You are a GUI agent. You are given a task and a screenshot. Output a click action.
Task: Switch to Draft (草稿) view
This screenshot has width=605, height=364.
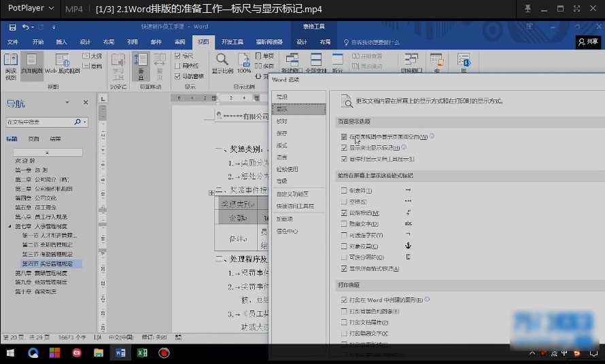(x=92, y=67)
